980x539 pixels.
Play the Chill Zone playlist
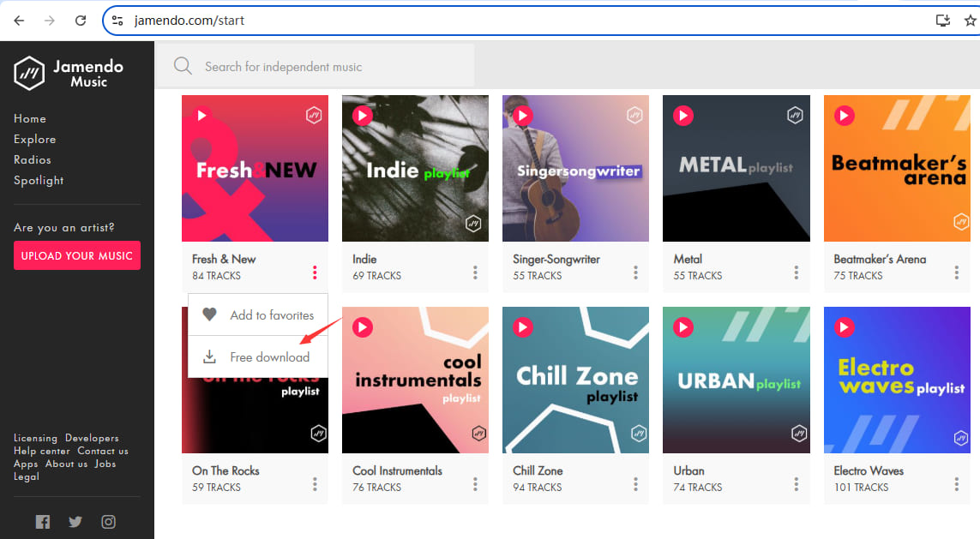[x=523, y=327]
